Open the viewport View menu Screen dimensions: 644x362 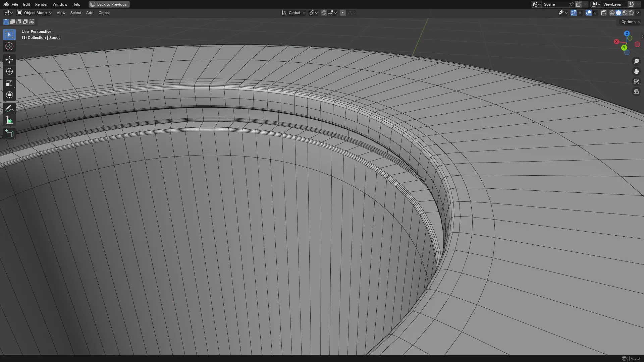(x=61, y=13)
